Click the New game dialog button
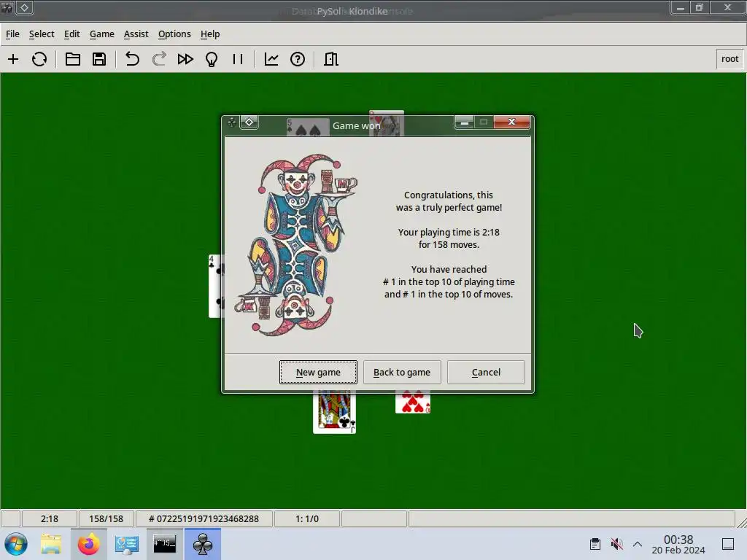The image size is (747, 560). (x=318, y=372)
